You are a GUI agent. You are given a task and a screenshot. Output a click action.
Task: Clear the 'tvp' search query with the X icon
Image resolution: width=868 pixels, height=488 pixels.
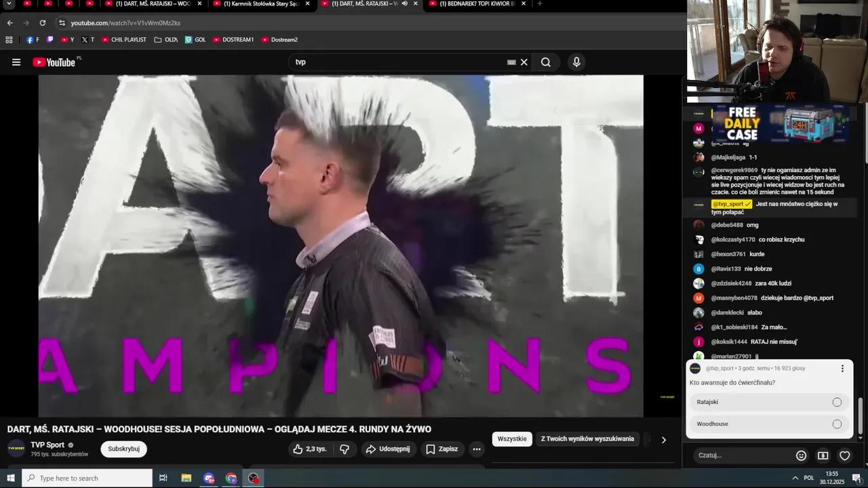coord(524,62)
